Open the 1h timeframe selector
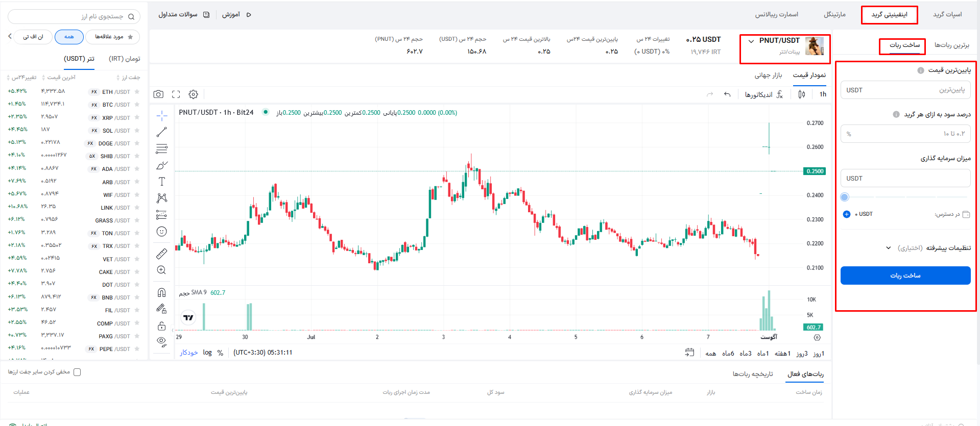Screen dimensions: 980x426 point(823,94)
